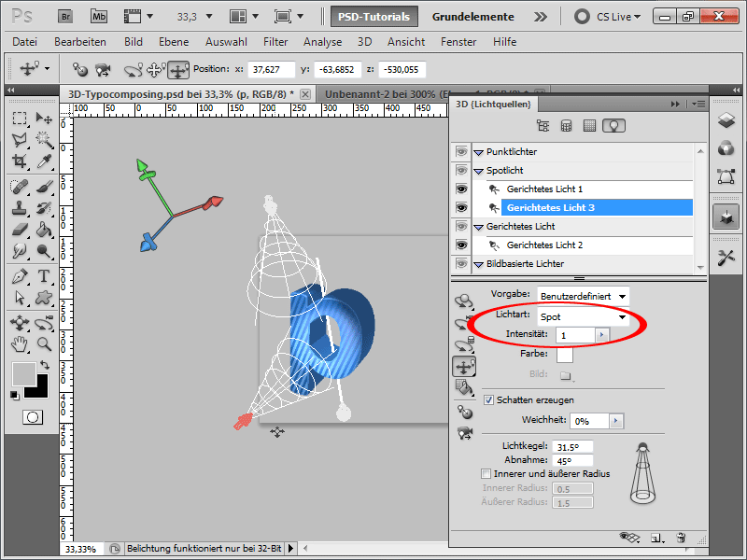Show more workspaces chevron
747x560 pixels.
click(541, 17)
